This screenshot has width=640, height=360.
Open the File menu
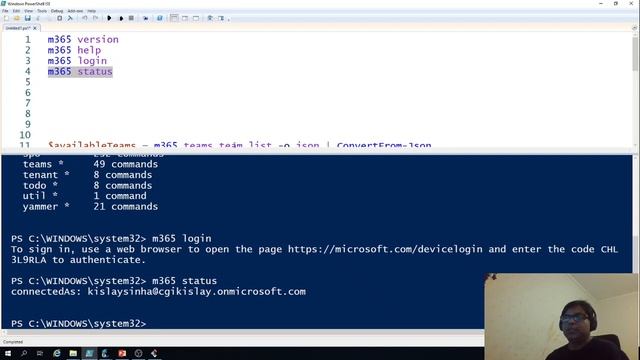pyautogui.click(x=5, y=11)
